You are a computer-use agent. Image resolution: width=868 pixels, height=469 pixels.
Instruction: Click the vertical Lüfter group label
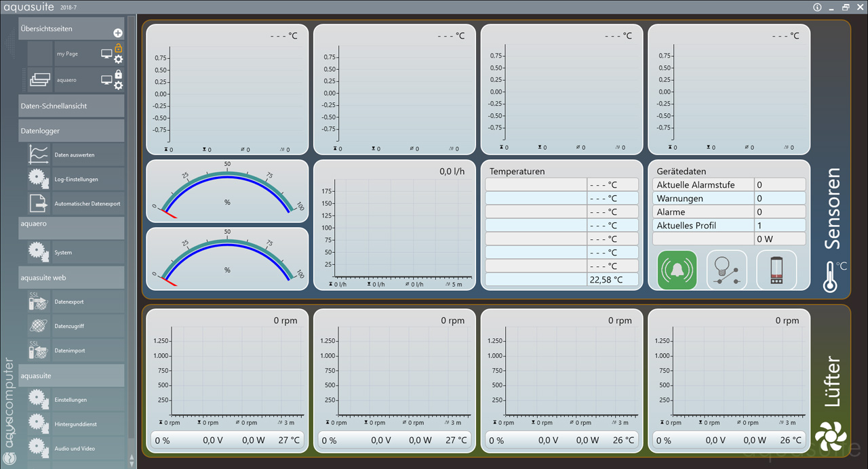pos(832,382)
